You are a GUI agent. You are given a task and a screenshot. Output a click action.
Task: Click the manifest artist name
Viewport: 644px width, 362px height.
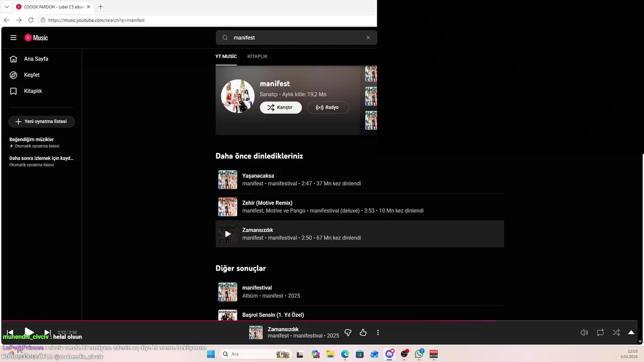click(275, 83)
